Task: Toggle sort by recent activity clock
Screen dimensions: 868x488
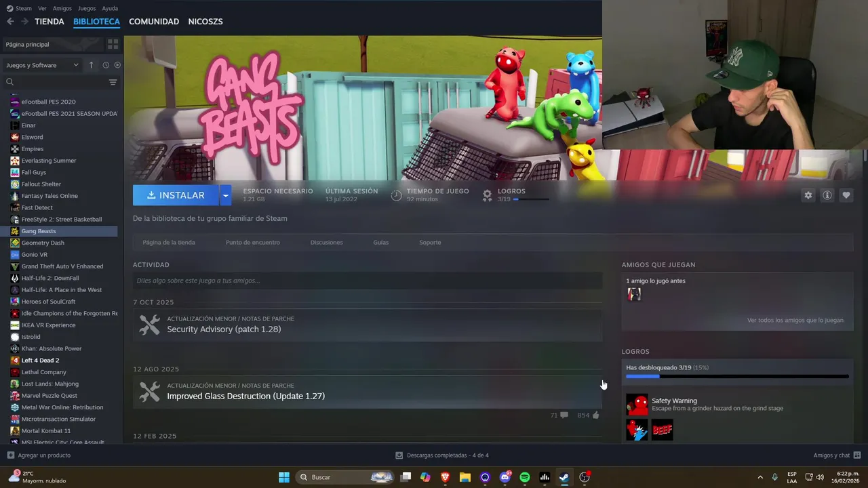Action: [106, 65]
